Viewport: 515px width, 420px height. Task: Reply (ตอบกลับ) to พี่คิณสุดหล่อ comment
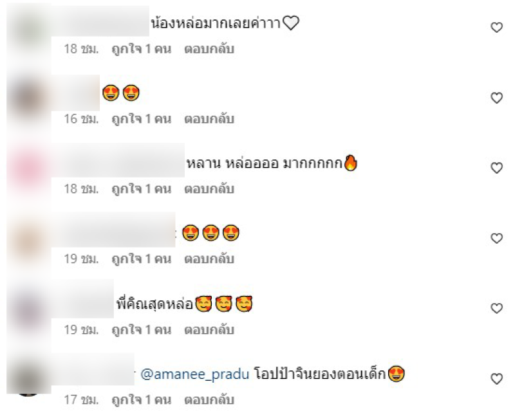(209, 330)
